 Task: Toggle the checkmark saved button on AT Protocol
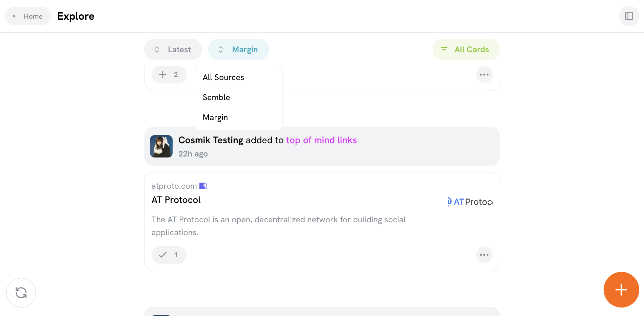[169, 255]
